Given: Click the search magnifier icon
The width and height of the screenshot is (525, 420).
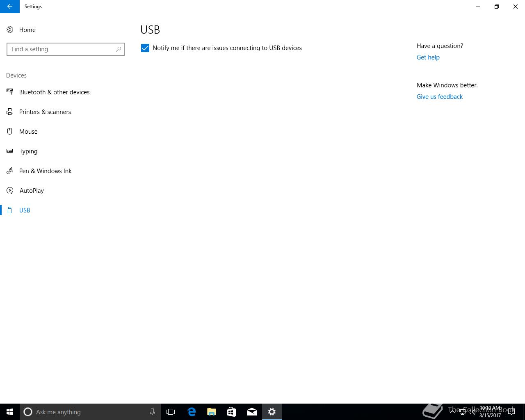Looking at the screenshot, I should click(x=119, y=49).
